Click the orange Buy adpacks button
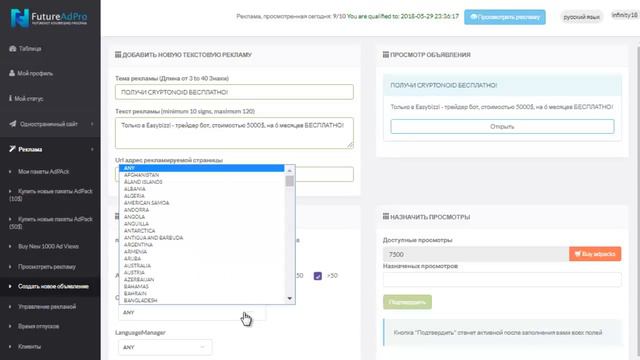Image resolution: width=640 pixels, height=360 pixels. coord(595,254)
